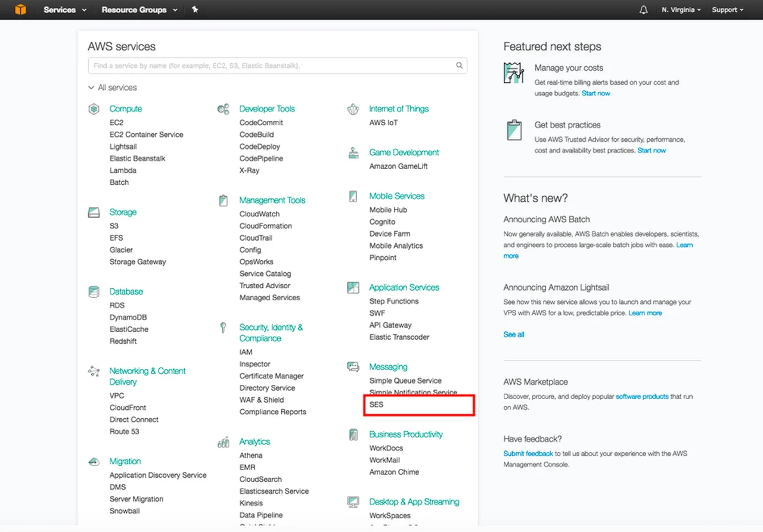Image resolution: width=763 pixels, height=532 pixels.
Task: Click the Compute category icon
Action: (x=94, y=109)
